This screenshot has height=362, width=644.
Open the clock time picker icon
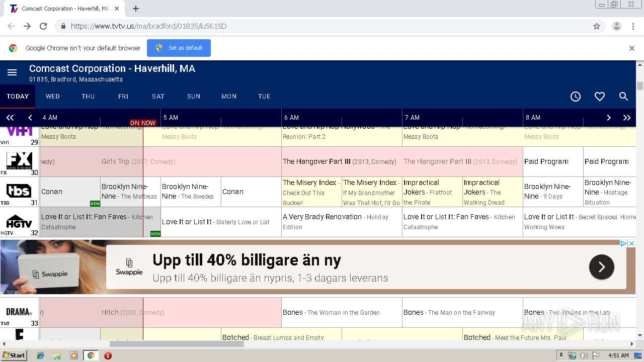pyautogui.click(x=576, y=97)
